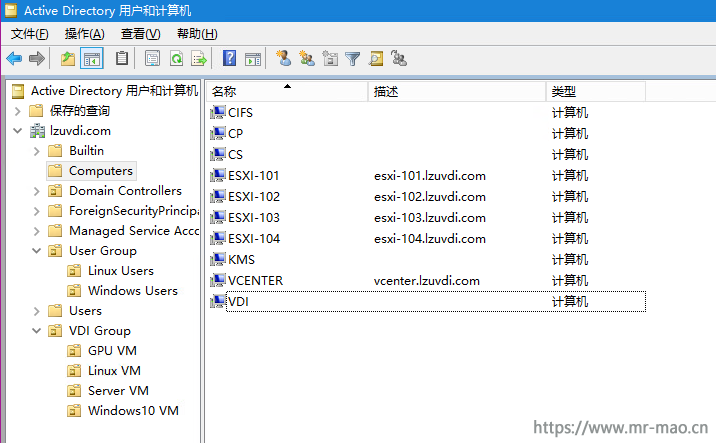This screenshot has width=716, height=443.
Task: Click the Export List toolbar icon
Action: tap(199, 58)
